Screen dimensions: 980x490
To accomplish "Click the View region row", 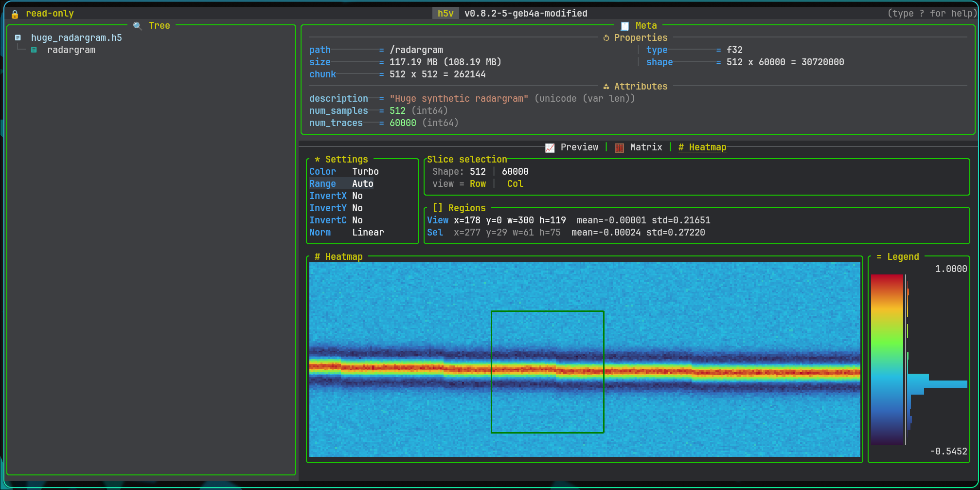I will (x=569, y=220).
